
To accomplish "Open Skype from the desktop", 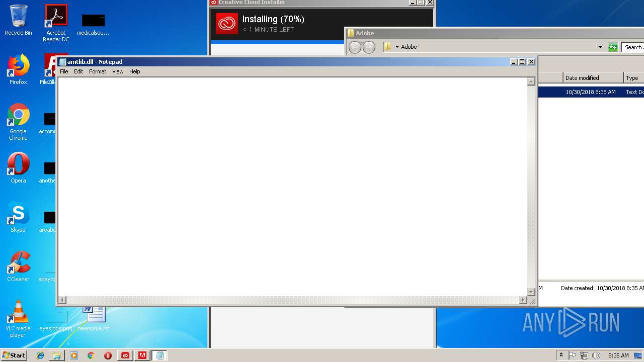I will (18, 217).
